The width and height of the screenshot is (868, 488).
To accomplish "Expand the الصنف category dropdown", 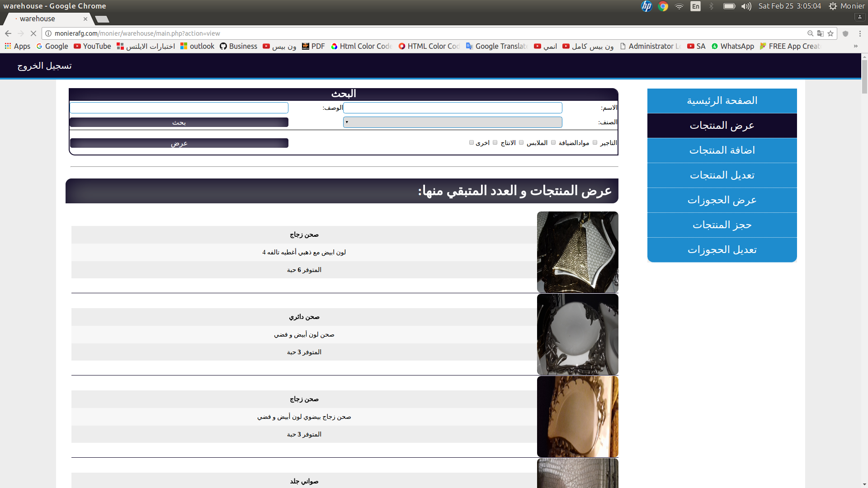I will click(453, 122).
